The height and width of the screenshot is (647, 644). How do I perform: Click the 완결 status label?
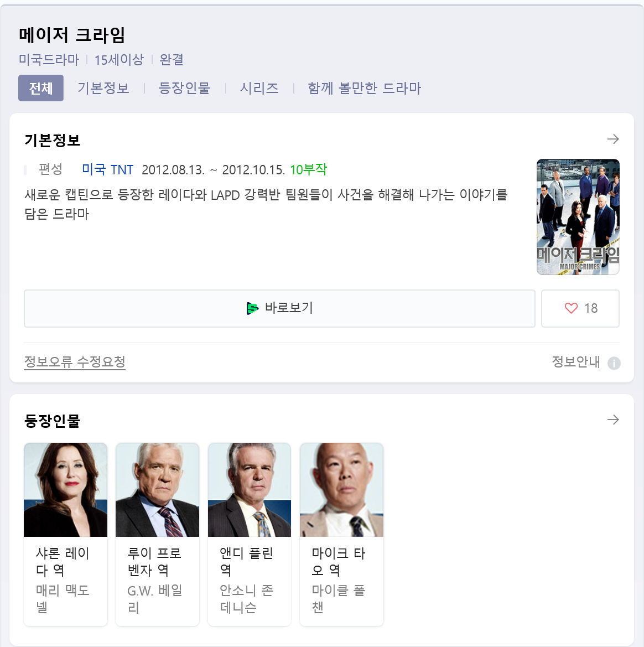pyautogui.click(x=172, y=60)
